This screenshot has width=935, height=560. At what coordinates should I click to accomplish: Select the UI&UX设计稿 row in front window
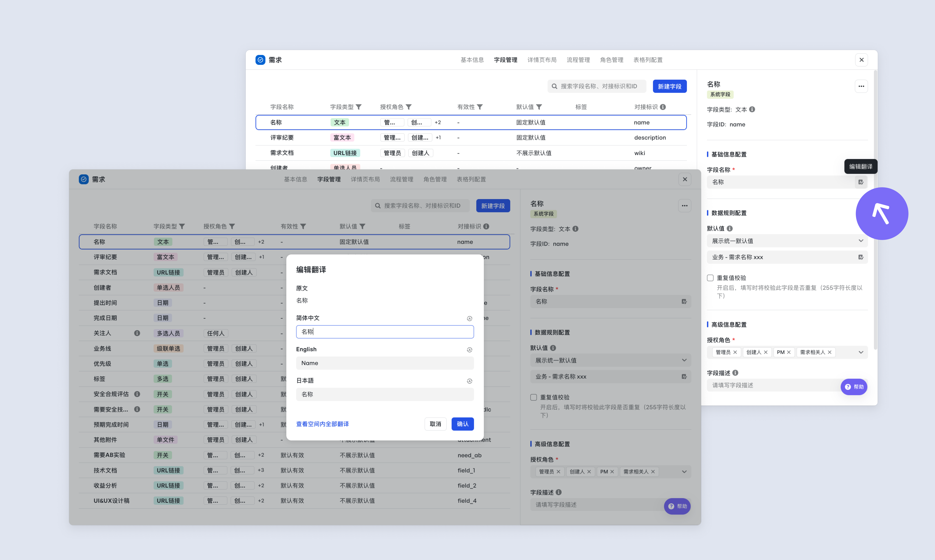pyautogui.click(x=294, y=501)
